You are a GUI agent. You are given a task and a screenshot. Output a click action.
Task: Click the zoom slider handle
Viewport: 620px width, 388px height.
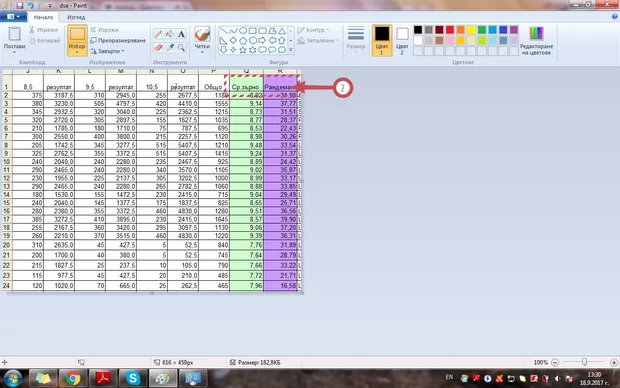584,362
